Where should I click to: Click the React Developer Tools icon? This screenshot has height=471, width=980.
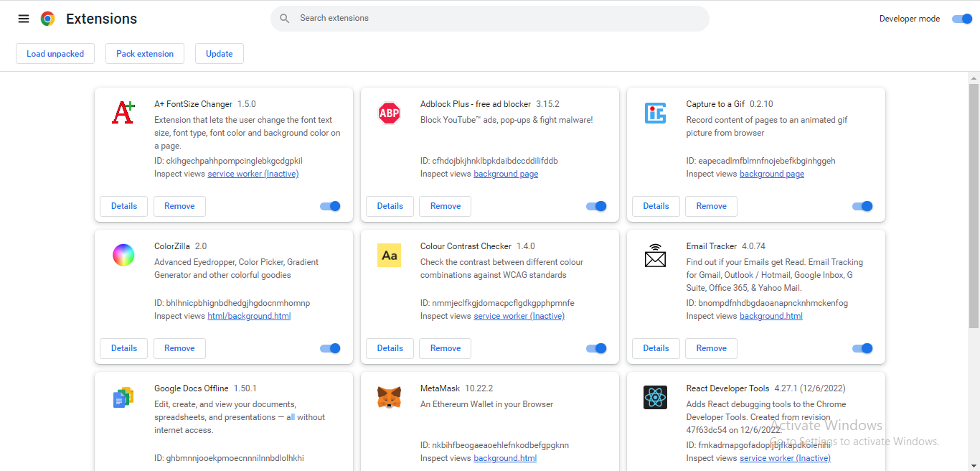pos(656,397)
